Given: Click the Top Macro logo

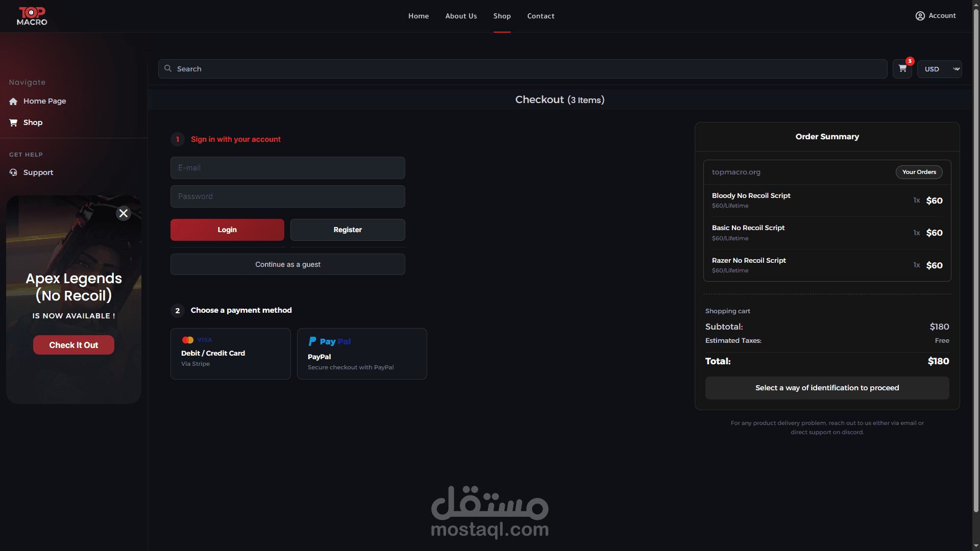Looking at the screenshot, I should 32,16.
